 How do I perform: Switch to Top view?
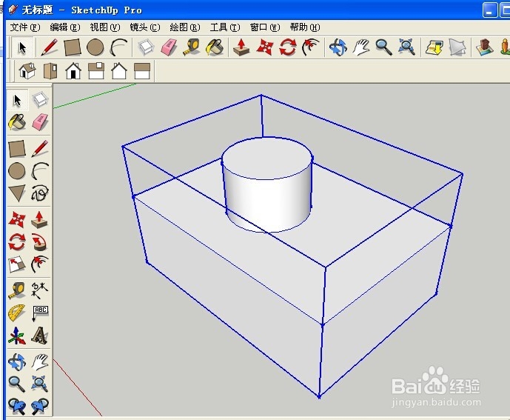pos(50,71)
